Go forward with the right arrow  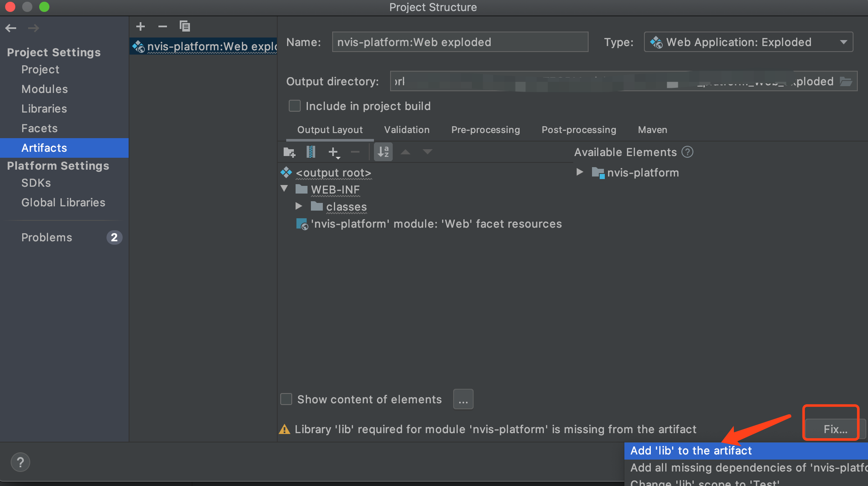(33, 28)
